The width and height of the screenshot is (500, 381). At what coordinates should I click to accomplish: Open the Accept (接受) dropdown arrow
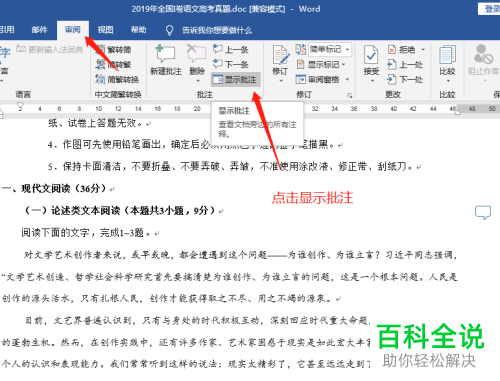[x=372, y=81]
